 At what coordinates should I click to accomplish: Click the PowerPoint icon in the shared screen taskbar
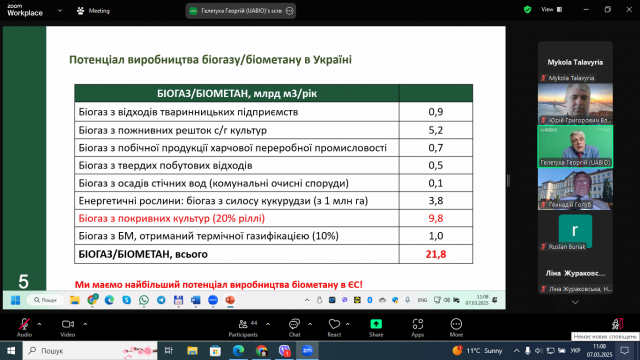pyautogui.click(x=230, y=300)
